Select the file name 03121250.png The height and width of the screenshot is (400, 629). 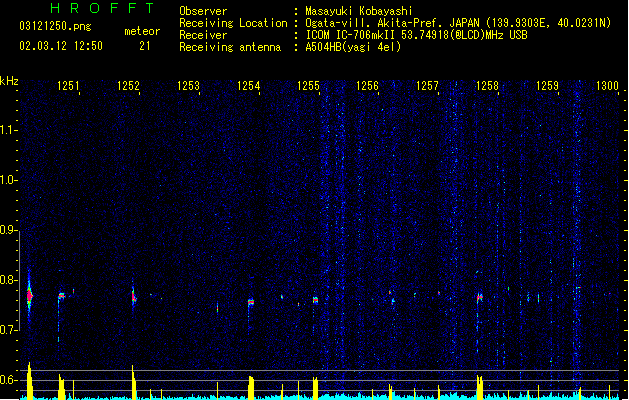[x=55, y=26]
